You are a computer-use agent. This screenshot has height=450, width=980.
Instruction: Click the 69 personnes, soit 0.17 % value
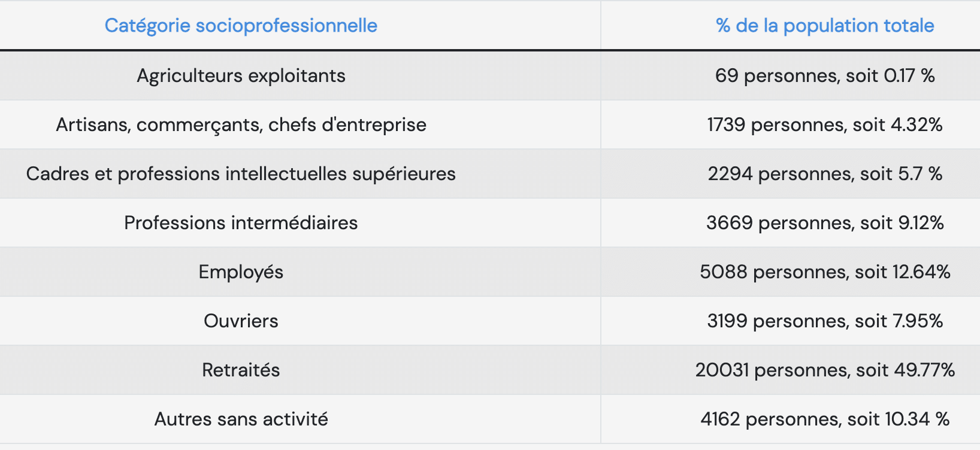pyautogui.click(x=825, y=75)
